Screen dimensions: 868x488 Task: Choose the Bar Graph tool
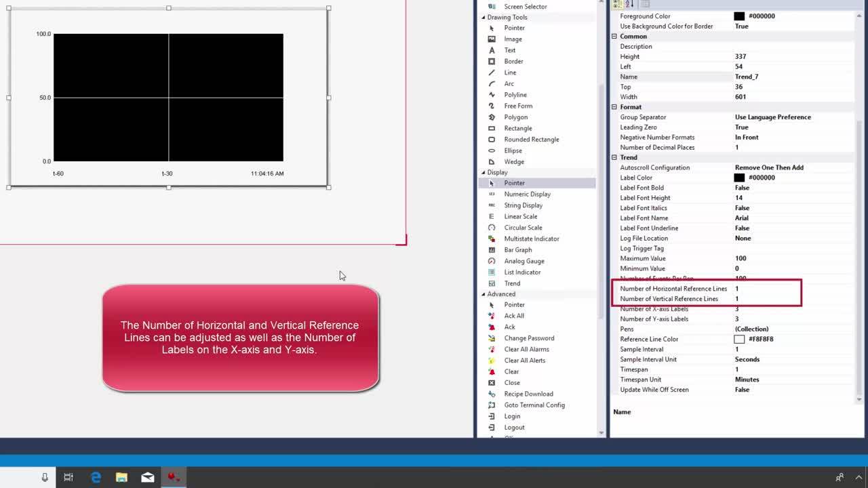(517, 249)
